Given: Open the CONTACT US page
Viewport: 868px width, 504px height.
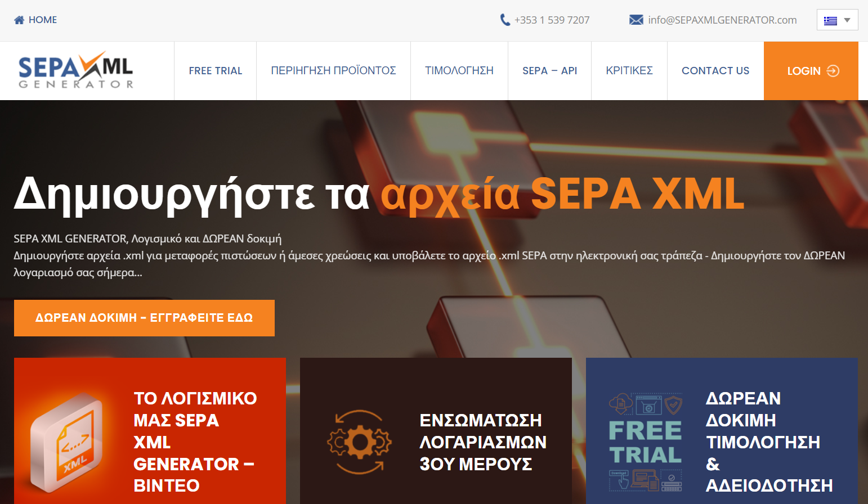Looking at the screenshot, I should click(x=715, y=70).
